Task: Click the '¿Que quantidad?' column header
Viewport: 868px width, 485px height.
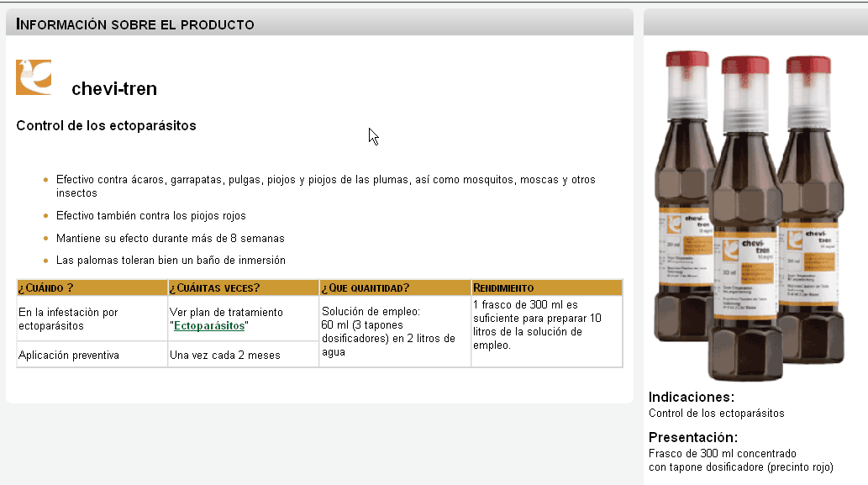Action: click(x=395, y=288)
